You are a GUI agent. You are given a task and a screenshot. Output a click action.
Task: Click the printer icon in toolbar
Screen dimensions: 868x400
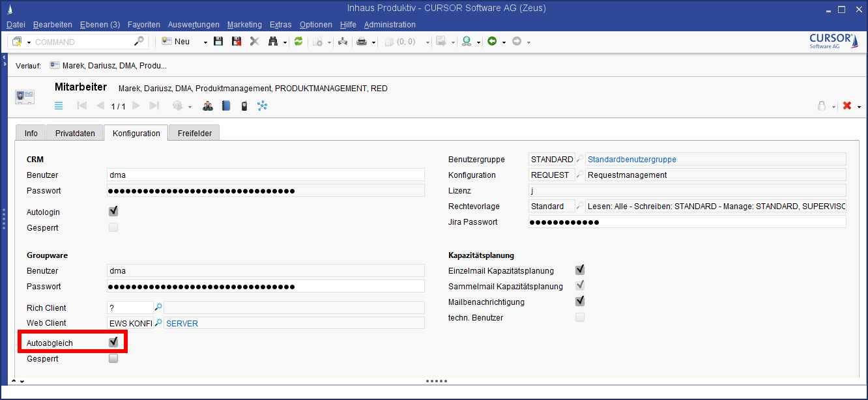362,42
